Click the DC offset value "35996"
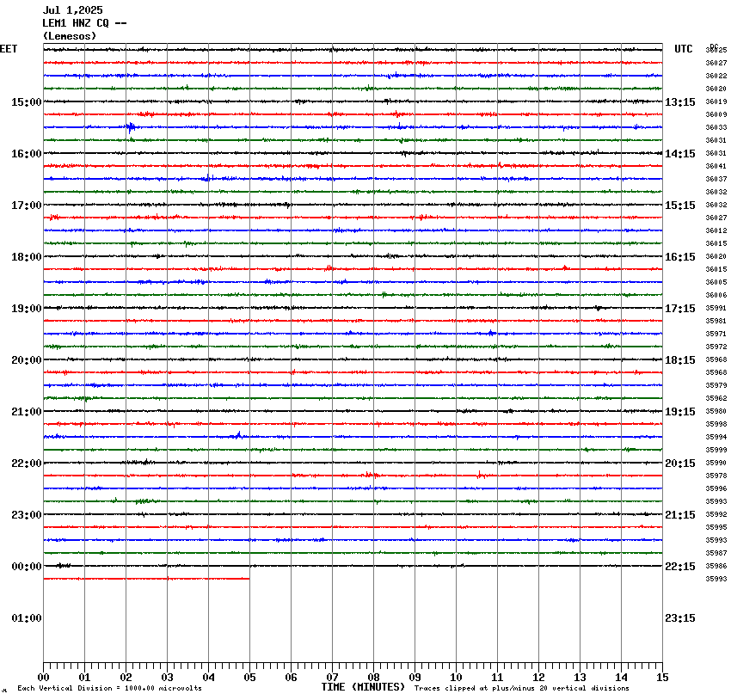The height and width of the screenshot is (700, 731). (x=716, y=488)
